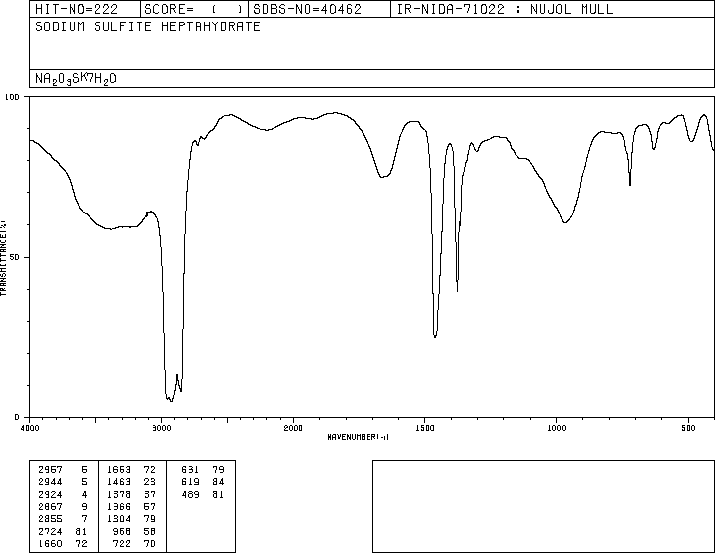This screenshot has height=553, width=715.
Task: Select the compound name SODIUM SULFITE HEPTAHYDRATE
Action: tap(148, 26)
